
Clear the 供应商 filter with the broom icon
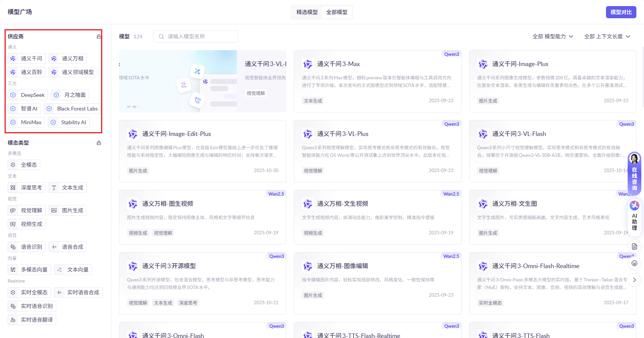pyautogui.click(x=99, y=36)
